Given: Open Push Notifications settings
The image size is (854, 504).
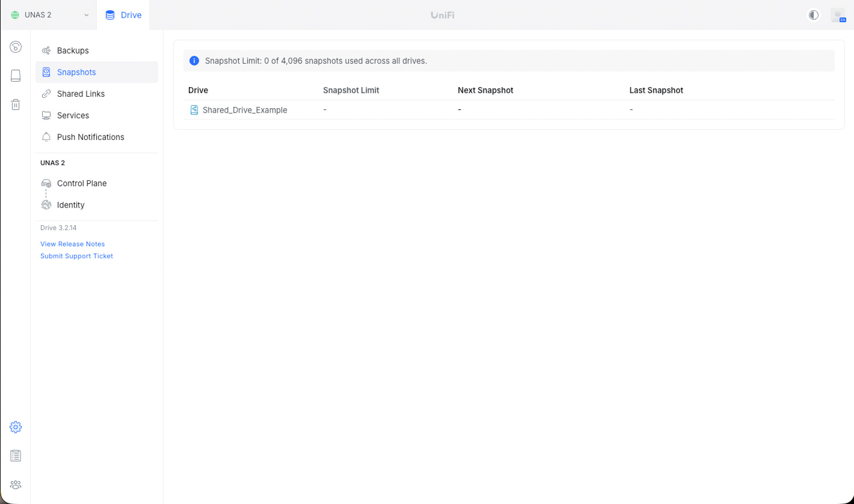Looking at the screenshot, I should (91, 137).
